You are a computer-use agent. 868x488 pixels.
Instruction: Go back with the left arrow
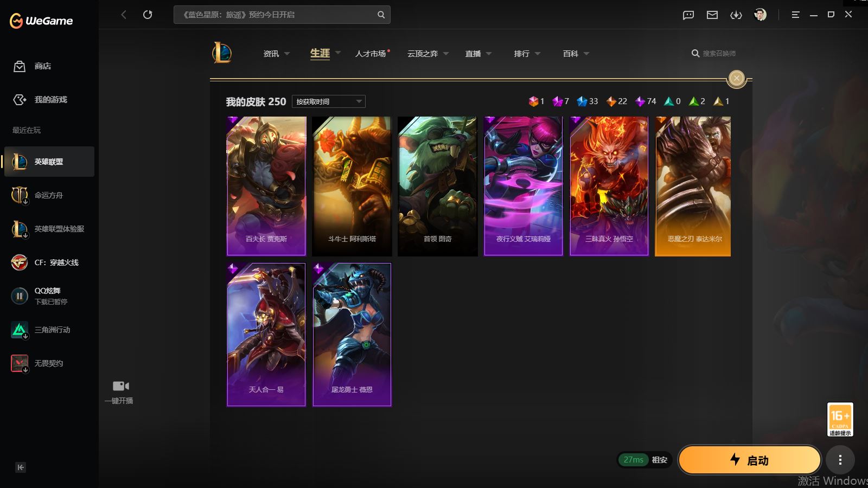(x=124, y=15)
